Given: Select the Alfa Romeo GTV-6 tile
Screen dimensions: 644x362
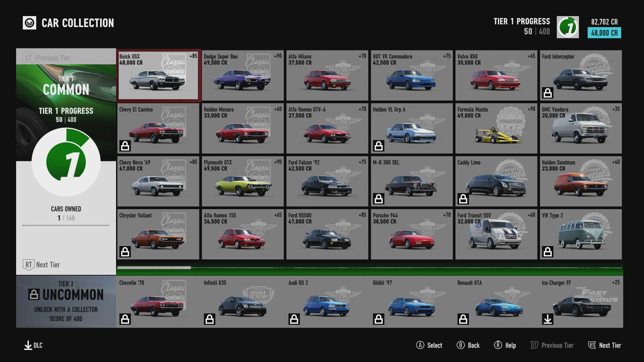Looking at the screenshot, I should (x=327, y=128).
